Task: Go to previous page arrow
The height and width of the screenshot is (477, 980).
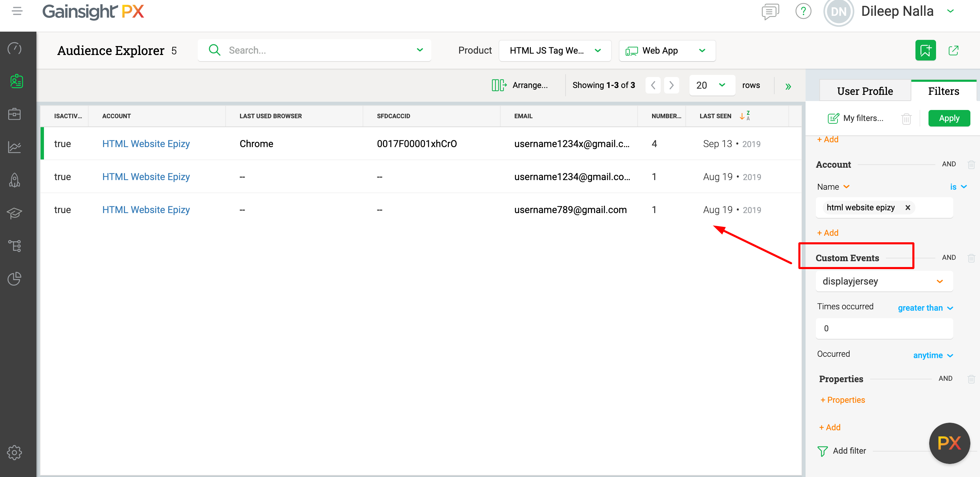Action: click(x=653, y=85)
